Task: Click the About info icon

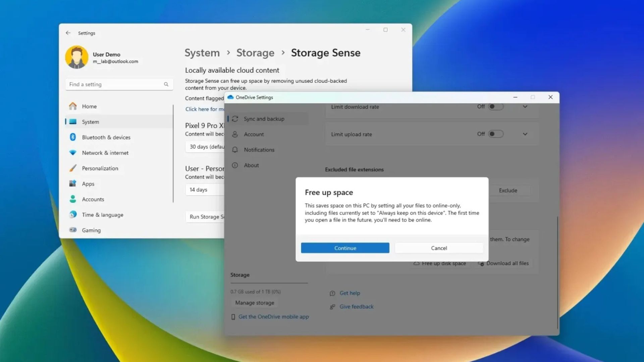Action: point(235,165)
